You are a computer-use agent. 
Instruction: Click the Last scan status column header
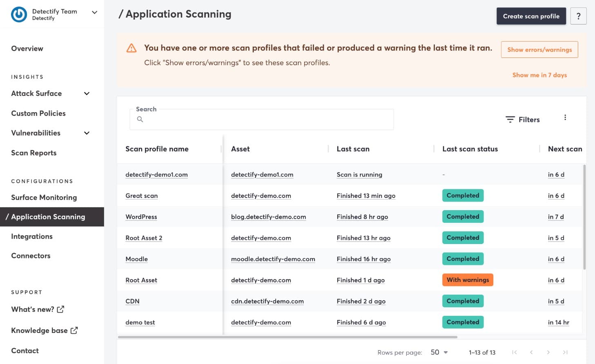[470, 149]
